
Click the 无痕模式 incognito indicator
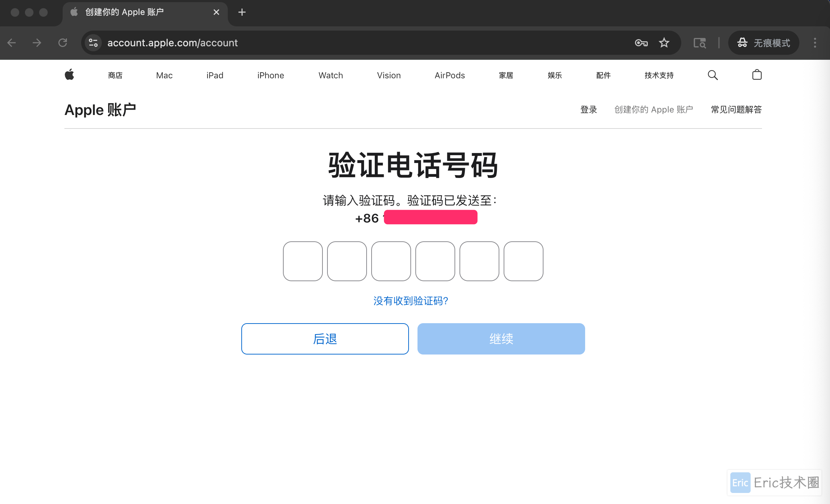click(x=764, y=43)
